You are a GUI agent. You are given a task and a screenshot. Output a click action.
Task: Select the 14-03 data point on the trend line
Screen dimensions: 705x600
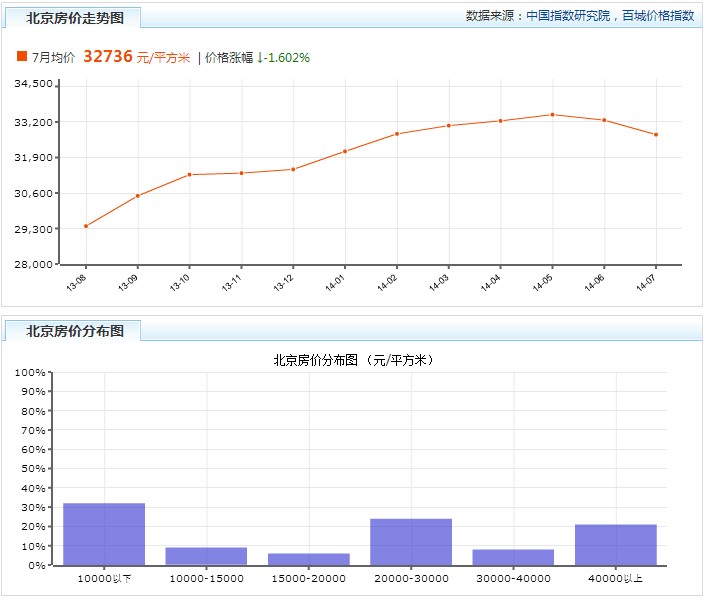pyautogui.click(x=449, y=125)
